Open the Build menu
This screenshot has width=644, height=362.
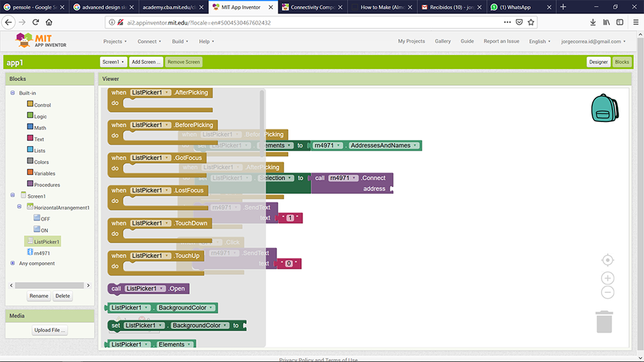coord(180,42)
